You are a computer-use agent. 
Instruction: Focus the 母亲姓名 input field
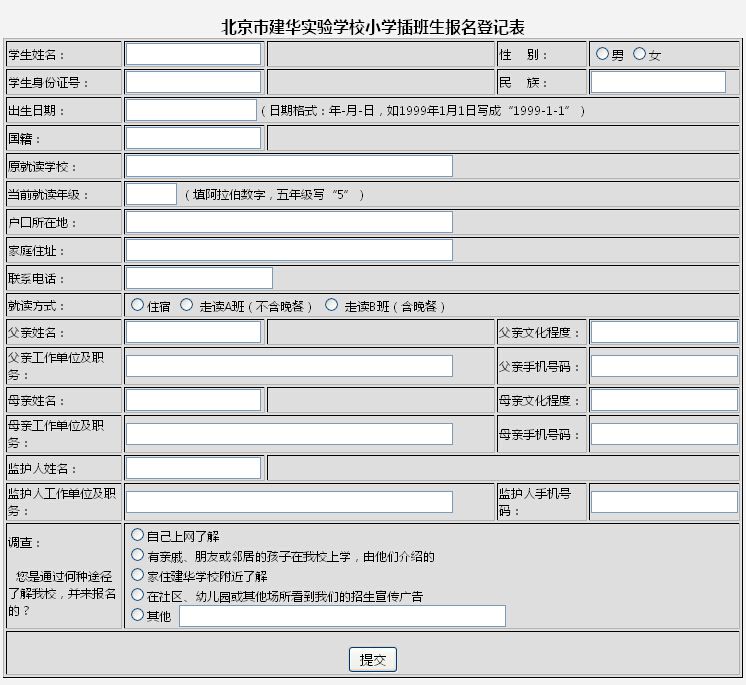click(x=193, y=400)
